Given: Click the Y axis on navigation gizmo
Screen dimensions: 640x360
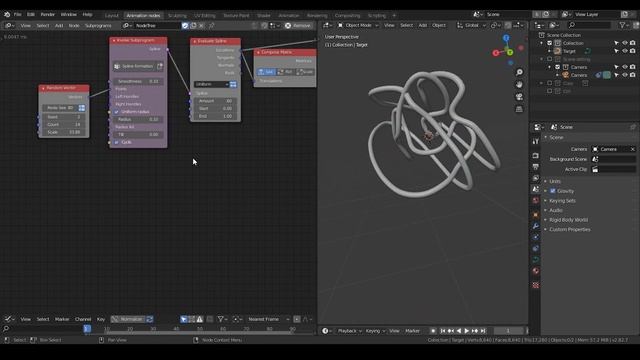Looking at the screenshot, I should 510,52.
